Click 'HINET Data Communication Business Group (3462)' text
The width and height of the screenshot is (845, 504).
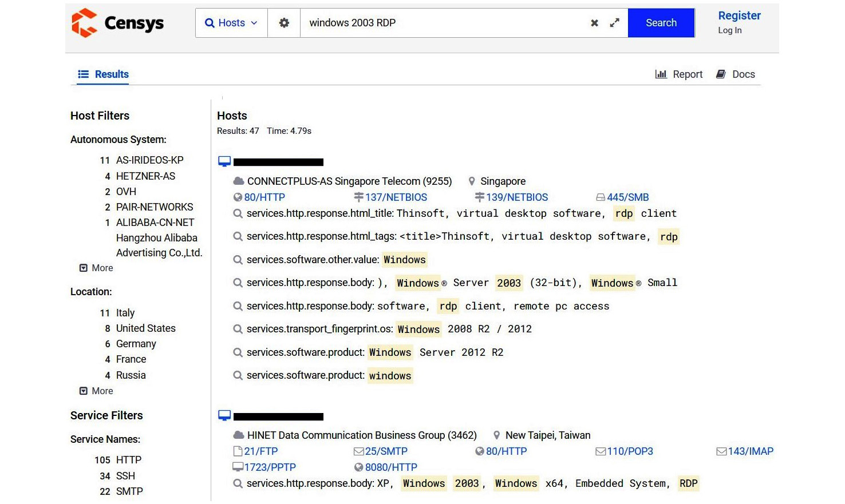click(362, 435)
